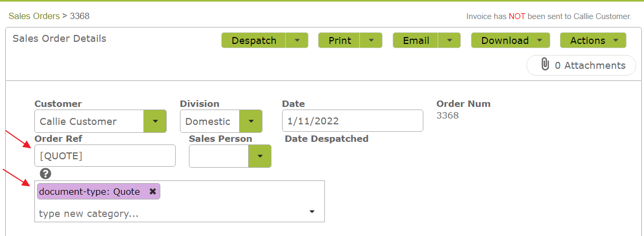
Task: Click the Email button
Action: (416, 40)
